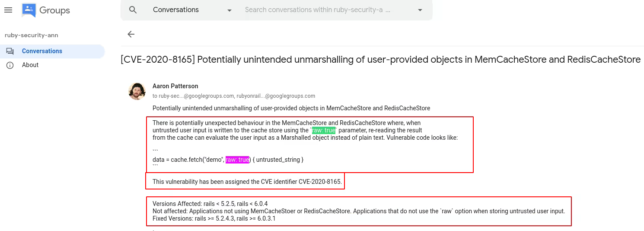Select Conversations in the sidebar
Image resolution: width=644 pixels, height=231 pixels.
tap(42, 51)
